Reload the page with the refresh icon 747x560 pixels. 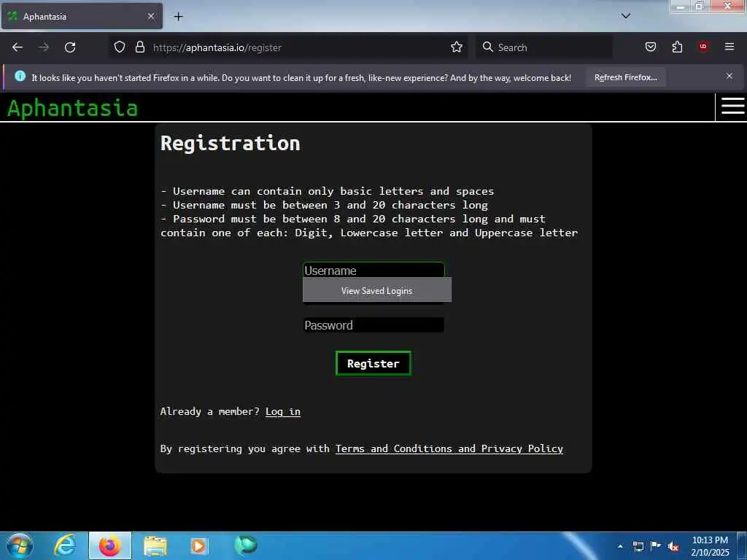pos(70,47)
